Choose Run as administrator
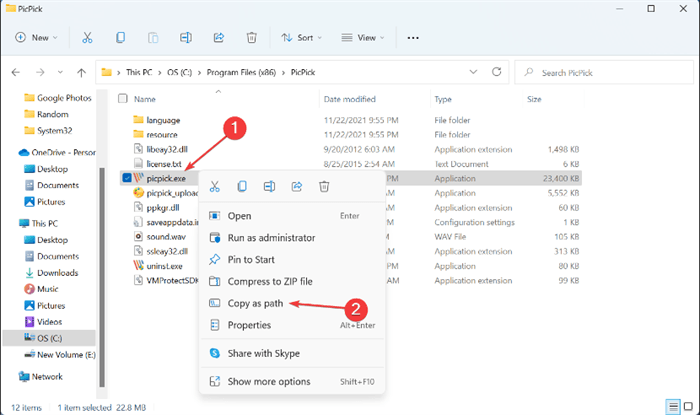 click(x=292, y=238)
